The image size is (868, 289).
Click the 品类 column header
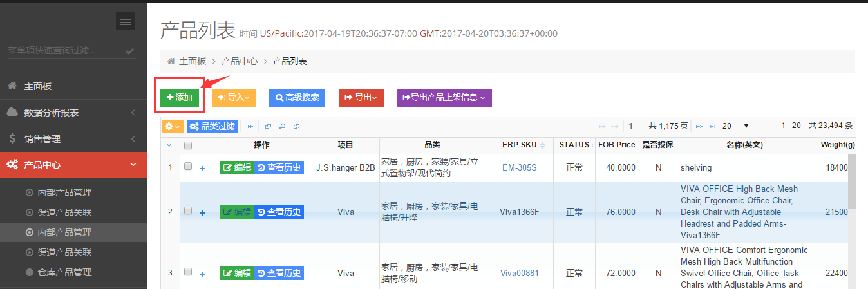(x=432, y=145)
